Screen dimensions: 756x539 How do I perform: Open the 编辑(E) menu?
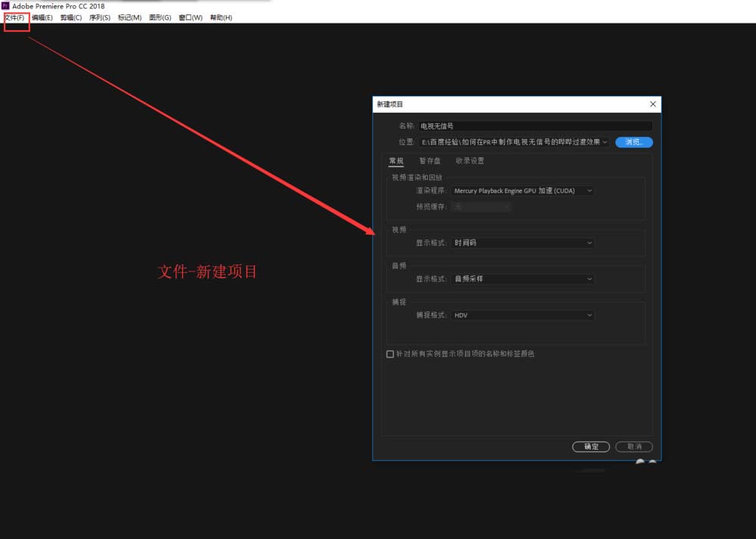42,17
